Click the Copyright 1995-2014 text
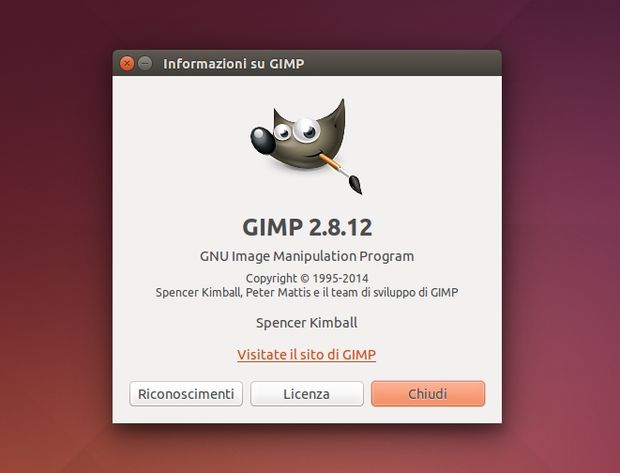 [307, 278]
